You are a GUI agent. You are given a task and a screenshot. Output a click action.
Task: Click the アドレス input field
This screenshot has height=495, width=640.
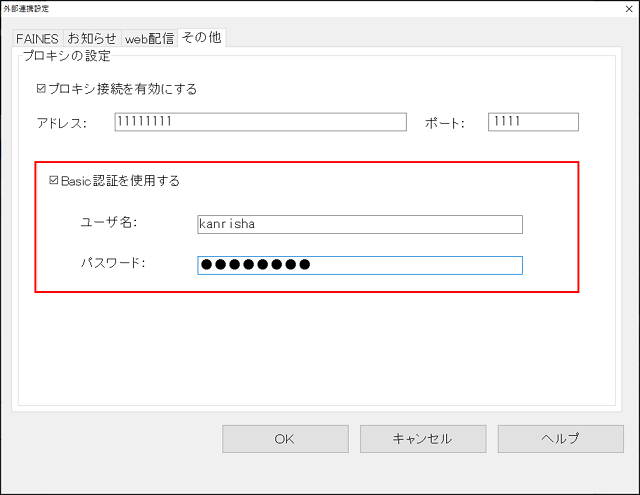[x=260, y=122]
